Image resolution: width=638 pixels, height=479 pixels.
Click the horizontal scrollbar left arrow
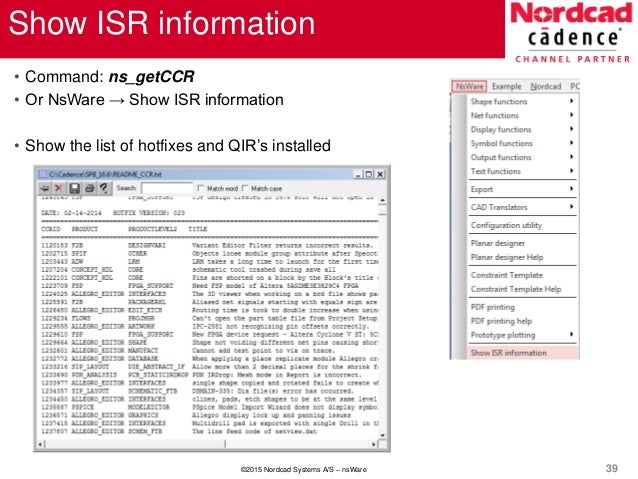40,444
